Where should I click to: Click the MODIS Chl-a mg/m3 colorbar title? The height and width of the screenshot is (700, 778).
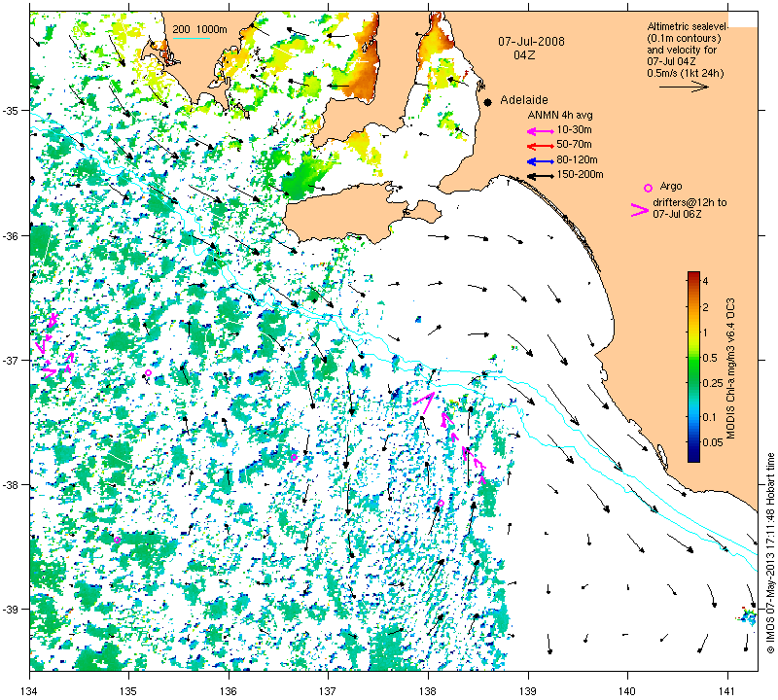(x=731, y=368)
